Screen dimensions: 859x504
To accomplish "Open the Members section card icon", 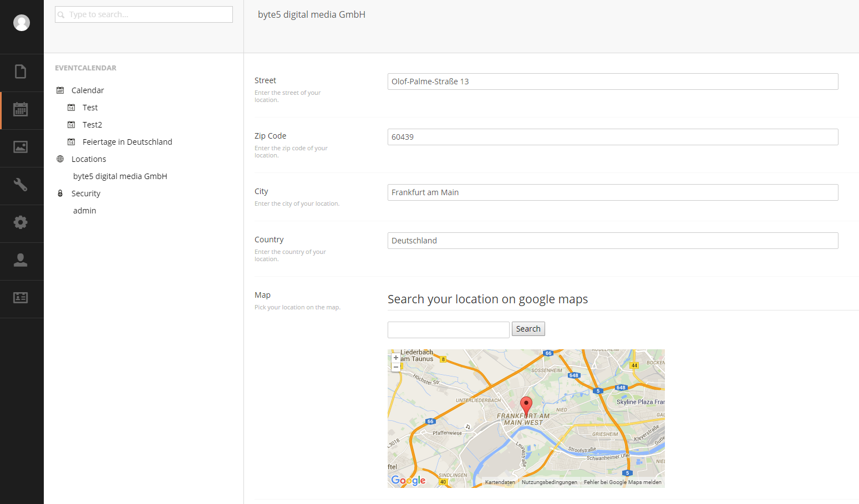I will click(21, 298).
